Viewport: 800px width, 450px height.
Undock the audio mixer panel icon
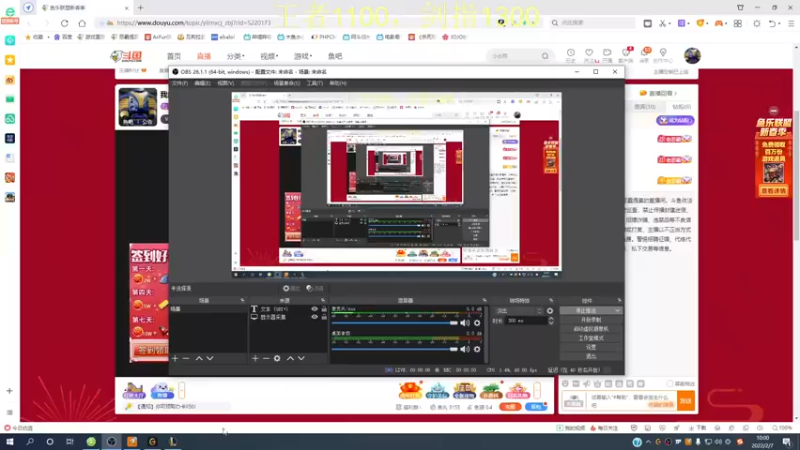(484, 301)
